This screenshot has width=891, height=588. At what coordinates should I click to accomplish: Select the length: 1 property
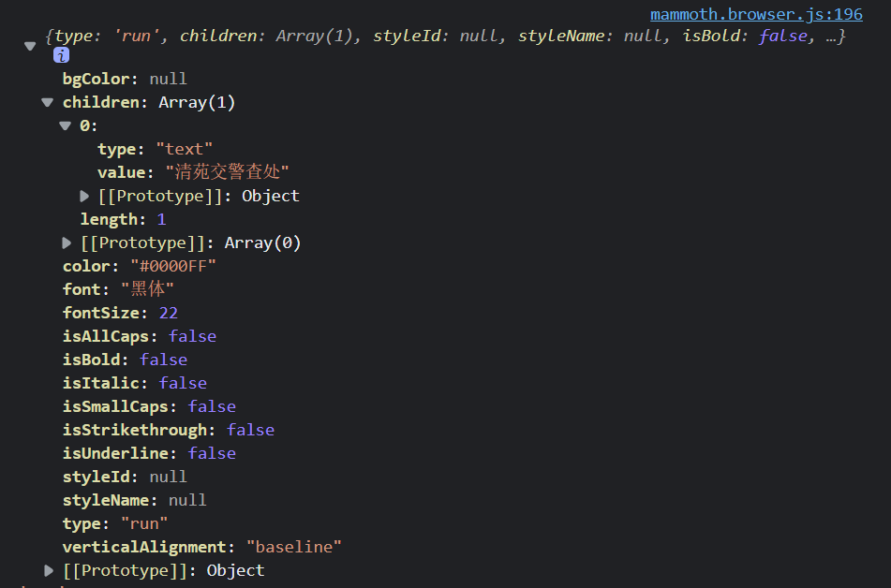[124, 219]
